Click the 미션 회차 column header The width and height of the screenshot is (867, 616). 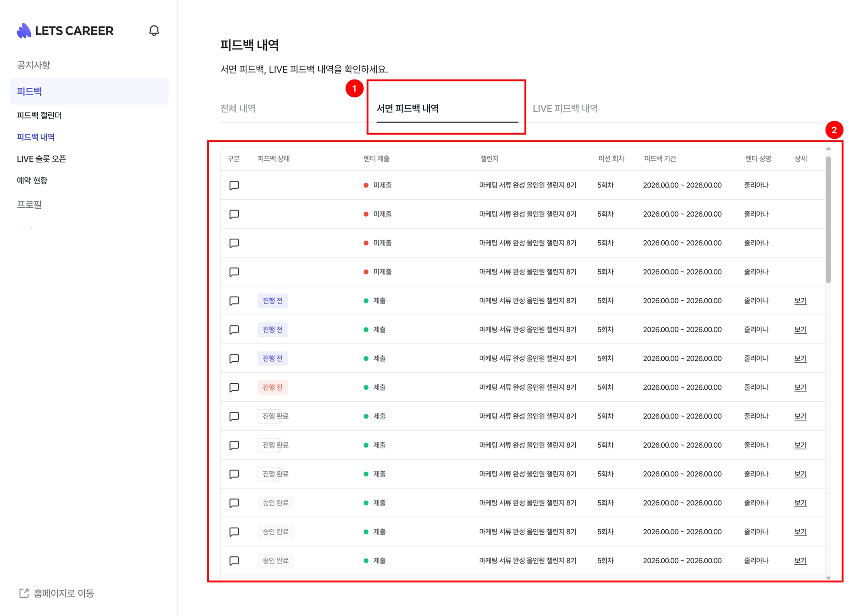click(x=611, y=159)
